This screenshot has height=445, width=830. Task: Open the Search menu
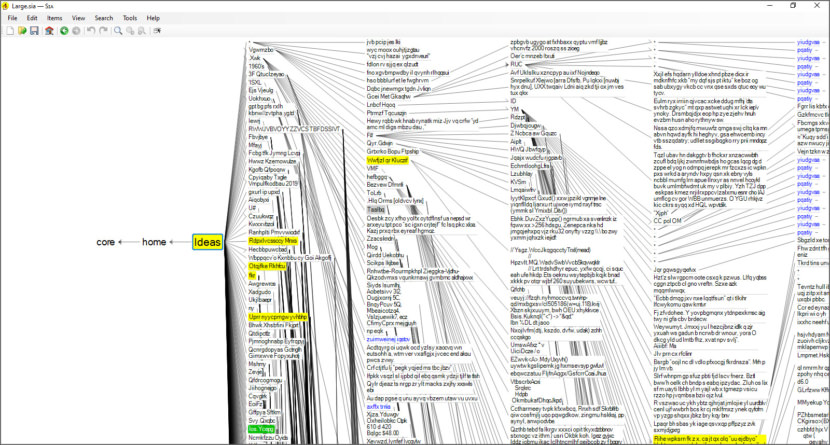point(104,18)
